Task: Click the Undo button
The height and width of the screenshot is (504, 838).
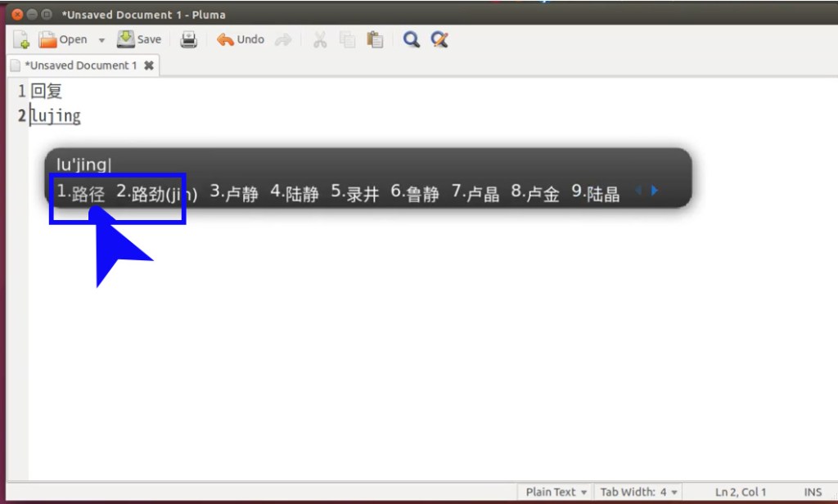Action: (241, 39)
